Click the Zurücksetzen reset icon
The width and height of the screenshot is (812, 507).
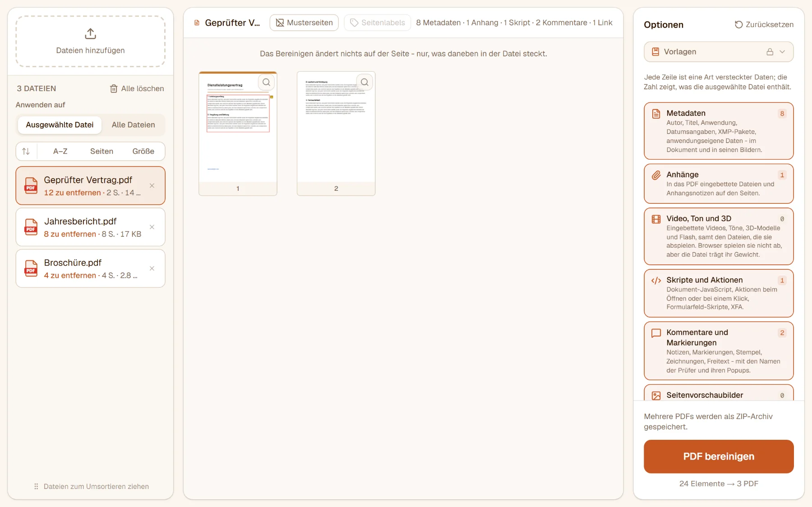pos(738,24)
